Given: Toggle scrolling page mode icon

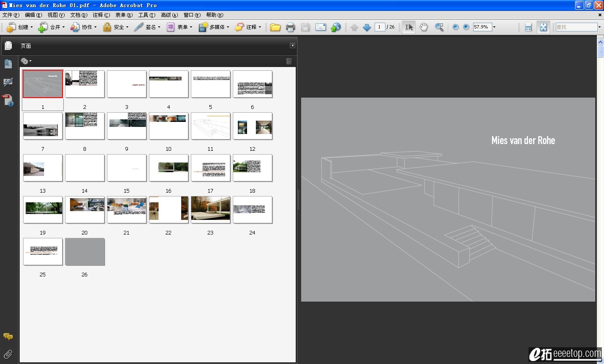Looking at the screenshot, I should coord(528,27).
